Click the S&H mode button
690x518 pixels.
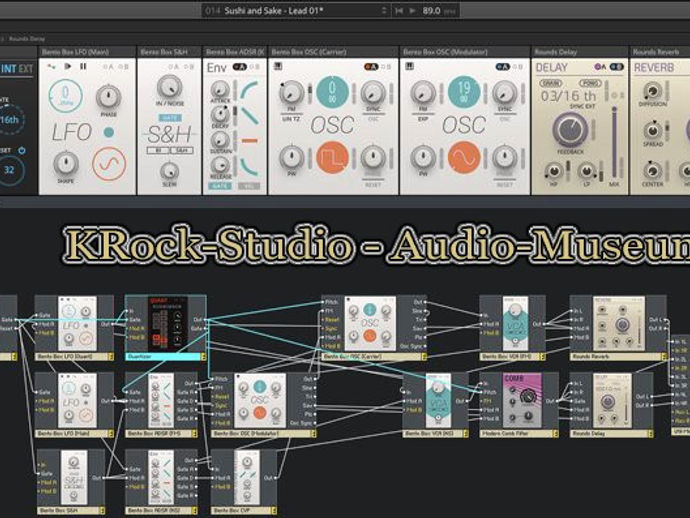point(181,151)
